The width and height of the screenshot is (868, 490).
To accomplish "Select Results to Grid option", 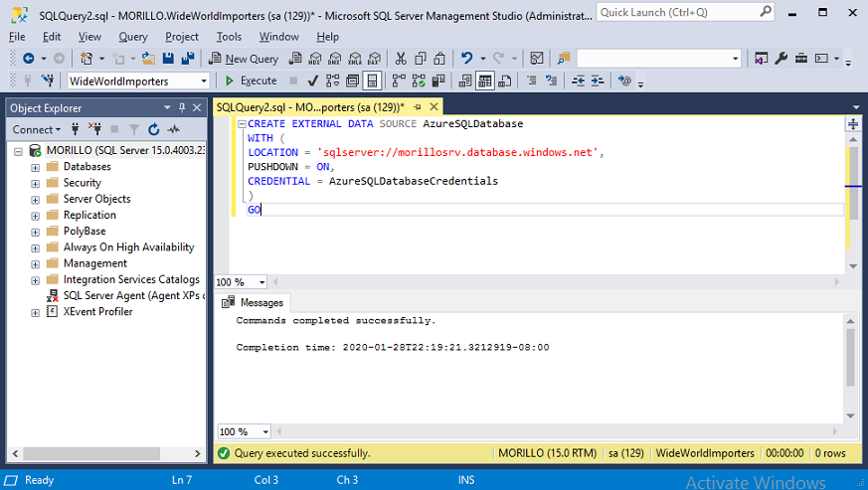I will tap(485, 81).
